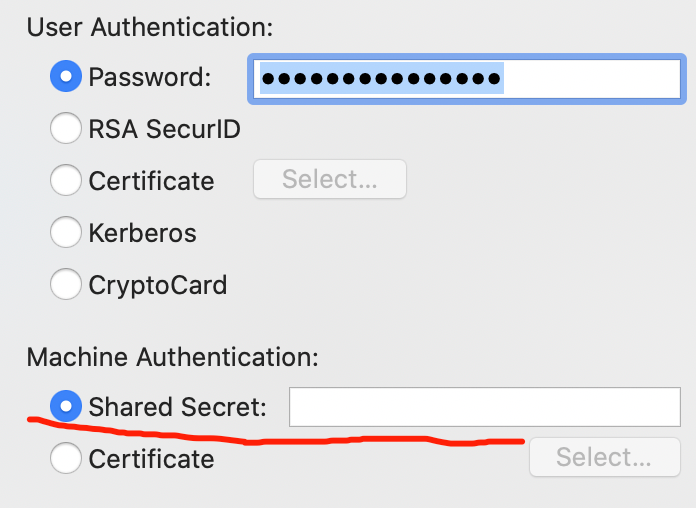
Task: Switch to the CryptoCard radio option
Action: (x=66, y=285)
